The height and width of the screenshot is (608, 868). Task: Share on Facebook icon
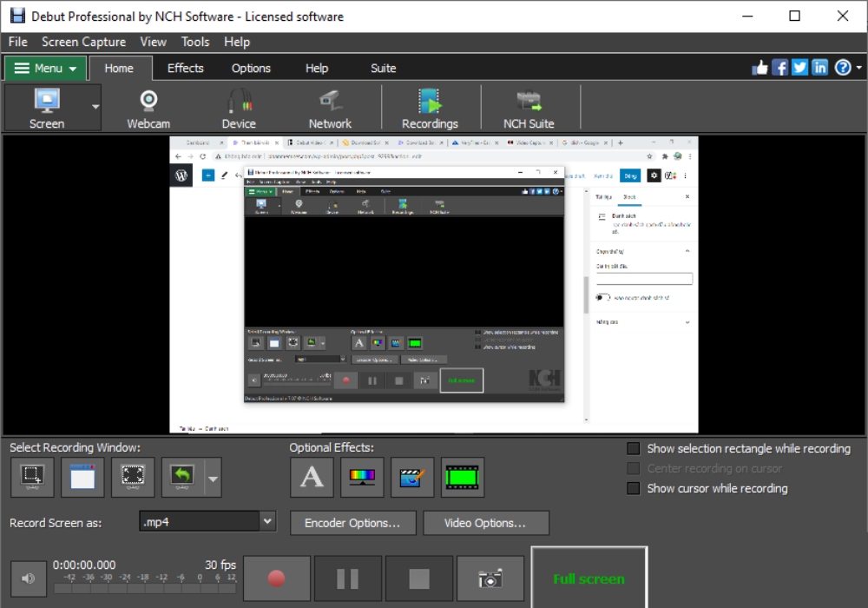click(779, 68)
